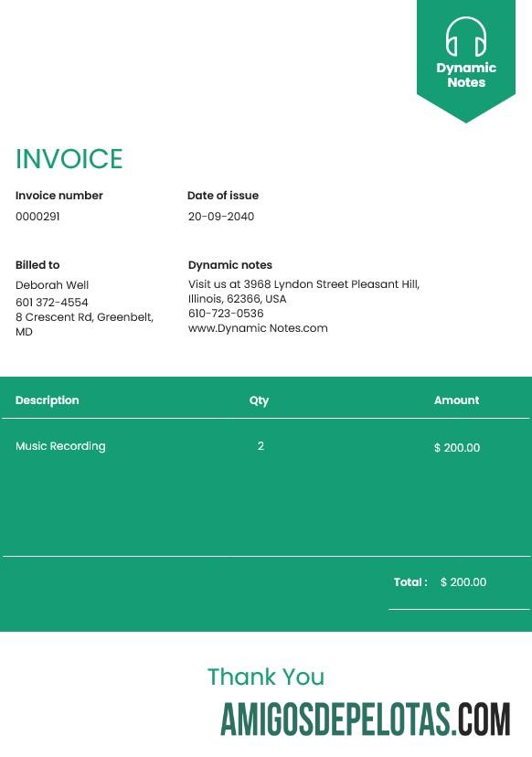Click the Qty column header
This screenshot has width=532, height=757.
[259, 400]
